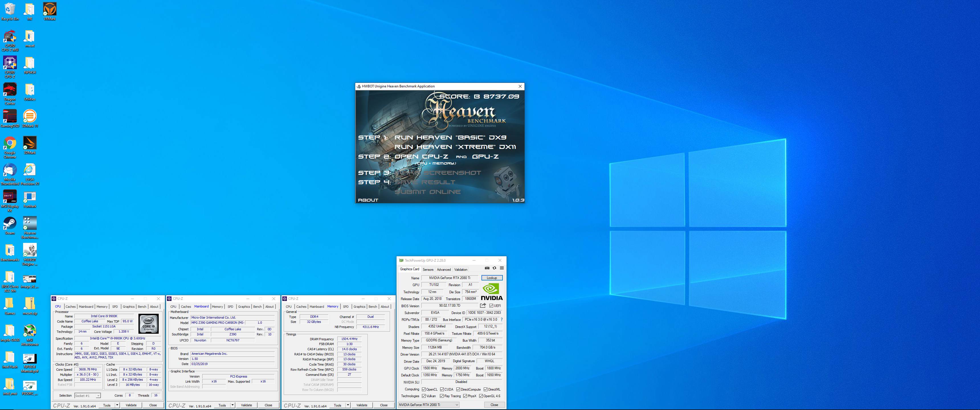Launch Steam from the desktop

(10, 226)
